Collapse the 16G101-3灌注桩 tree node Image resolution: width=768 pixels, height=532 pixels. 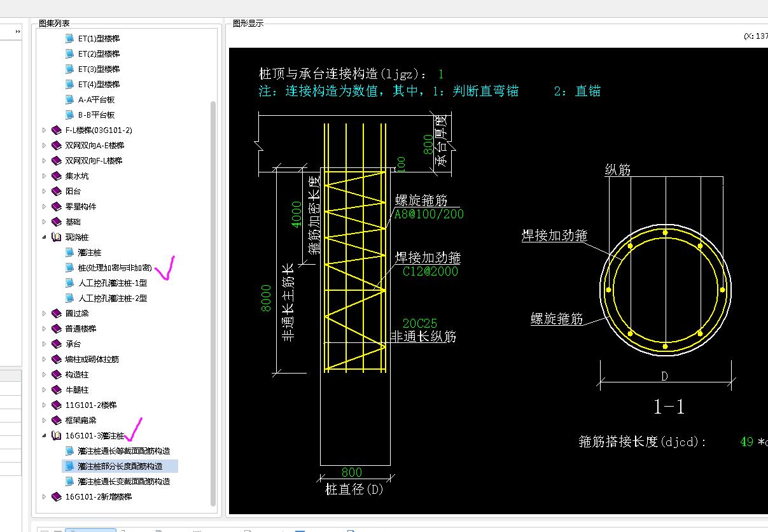coord(44,436)
